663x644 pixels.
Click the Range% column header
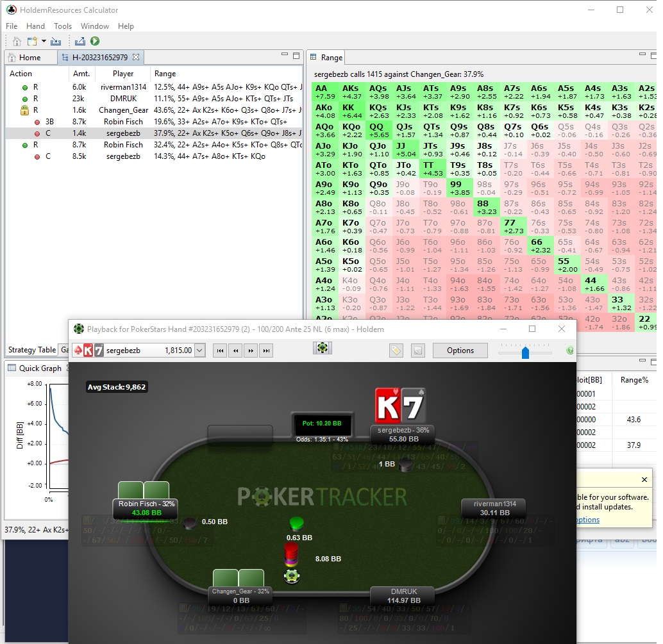(634, 380)
